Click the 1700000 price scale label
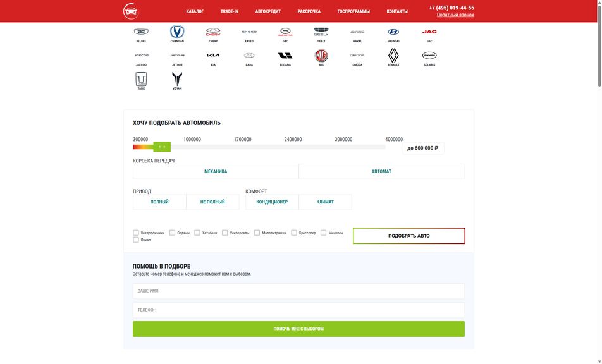 (243, 139)
